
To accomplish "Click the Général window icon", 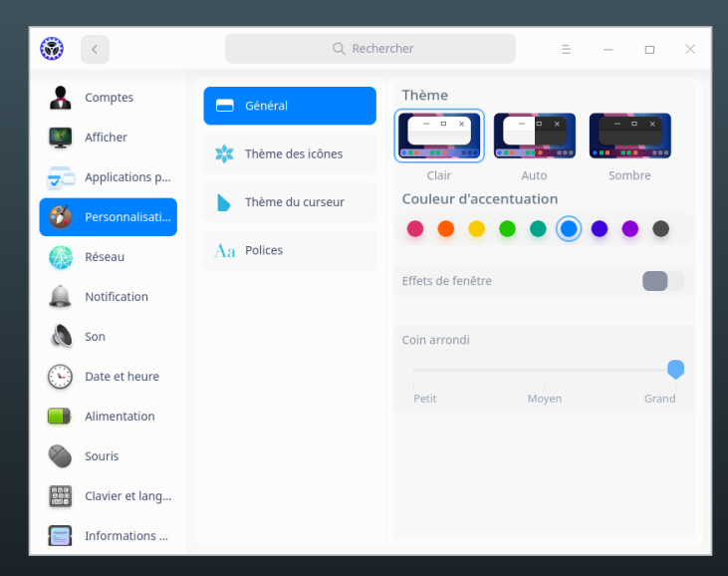I will click(x=225, y=106).
